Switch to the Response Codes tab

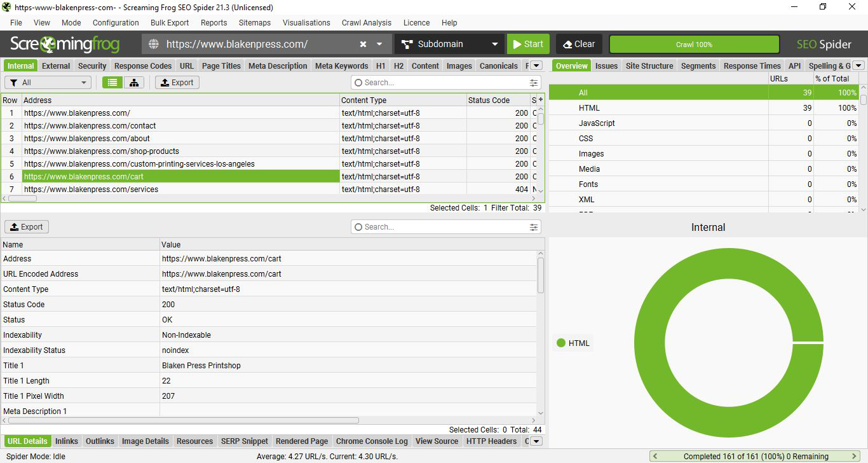coord(143,66)
